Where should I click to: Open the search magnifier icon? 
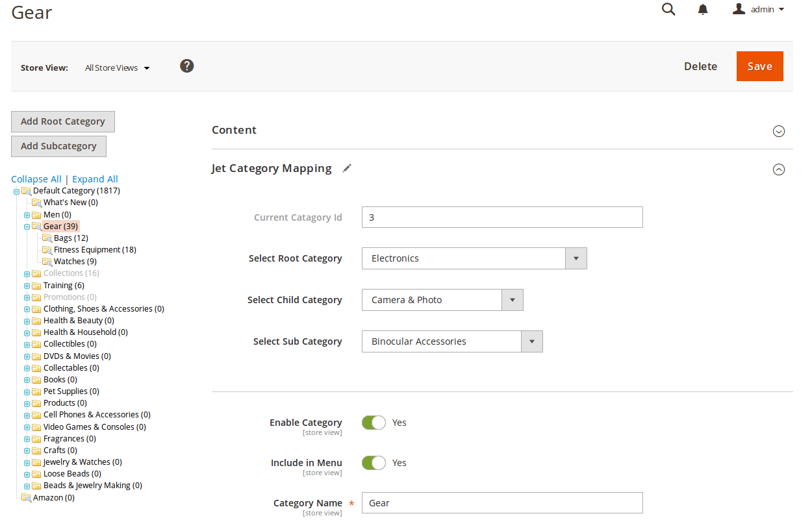[668, 9]
